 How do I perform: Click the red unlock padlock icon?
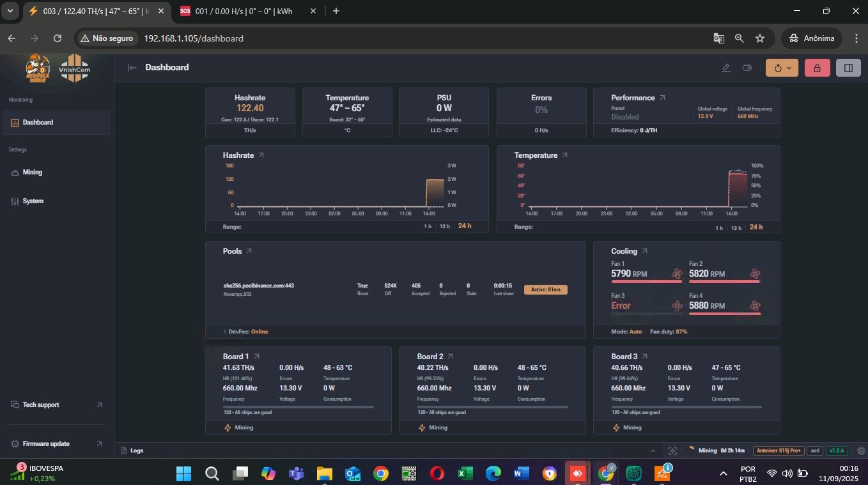817,68
